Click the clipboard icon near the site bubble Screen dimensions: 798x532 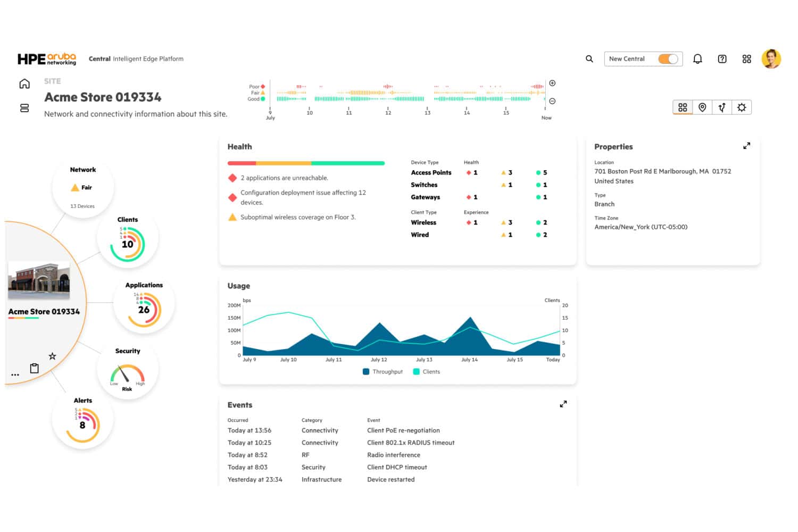[x=34, y=368]
